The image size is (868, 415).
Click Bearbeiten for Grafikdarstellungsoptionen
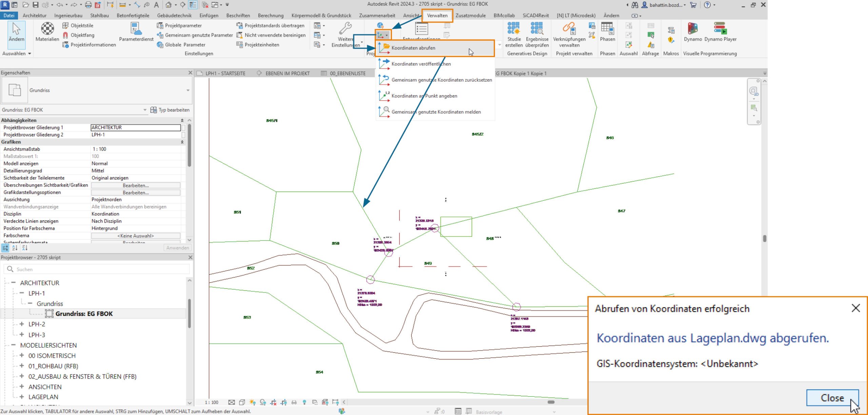[x=136, y=193]
